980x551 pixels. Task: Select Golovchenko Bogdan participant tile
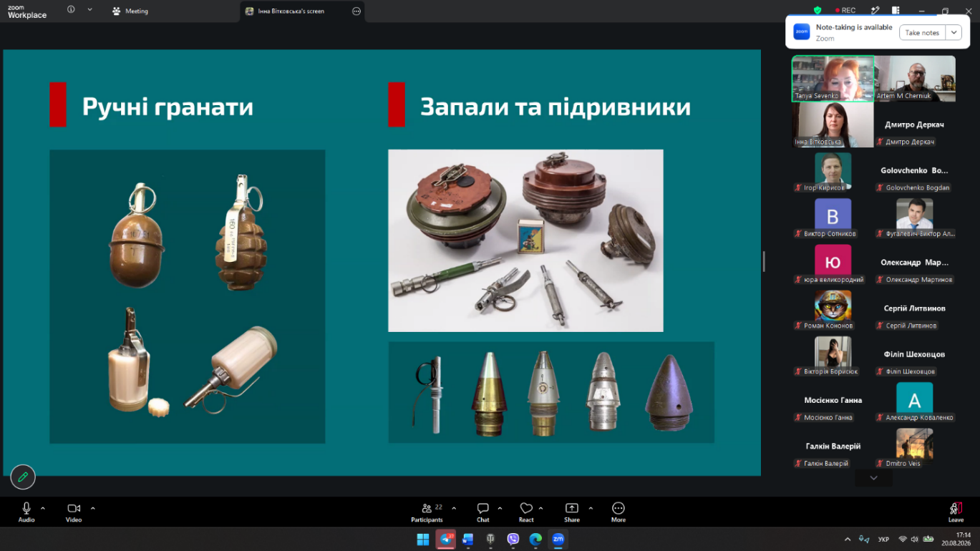coord(915,171)
